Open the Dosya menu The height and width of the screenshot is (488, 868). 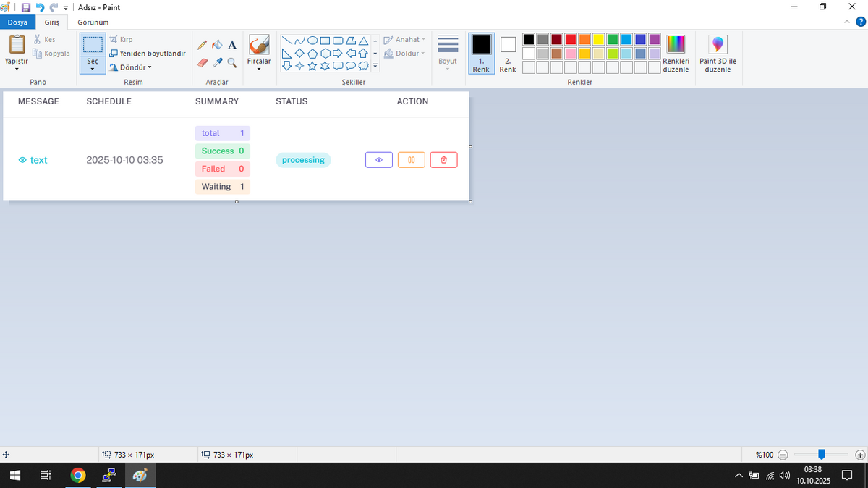click(x=17, y=22)
